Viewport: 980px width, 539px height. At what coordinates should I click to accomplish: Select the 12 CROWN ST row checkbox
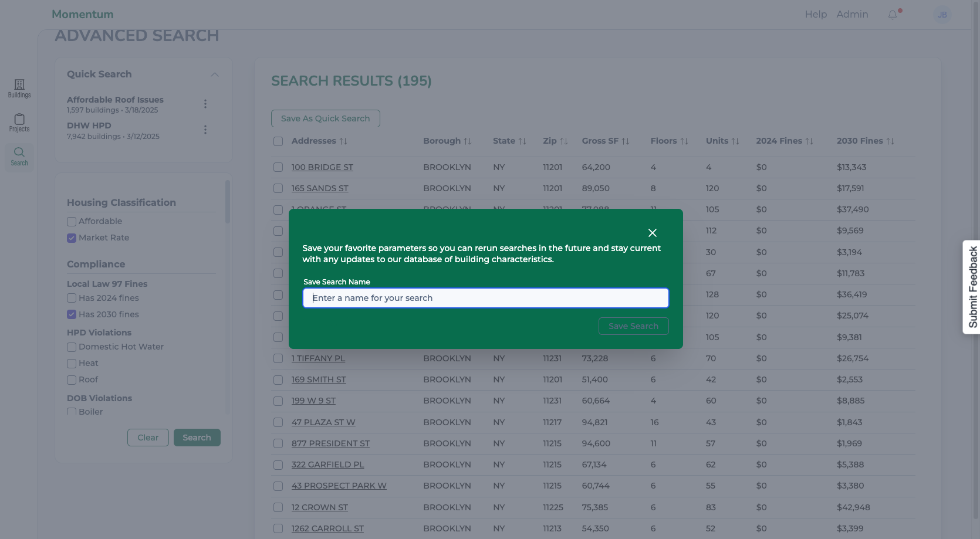click(278, 507)
